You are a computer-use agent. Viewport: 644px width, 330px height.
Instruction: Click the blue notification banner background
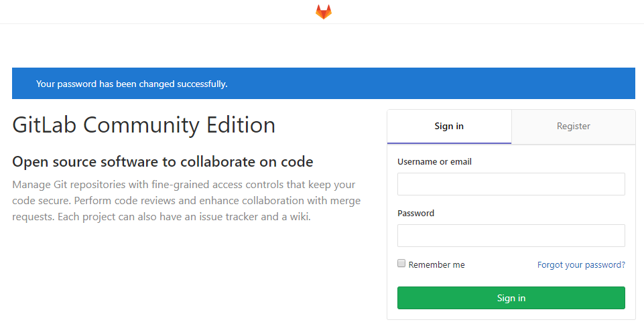[x=436, y=84]
